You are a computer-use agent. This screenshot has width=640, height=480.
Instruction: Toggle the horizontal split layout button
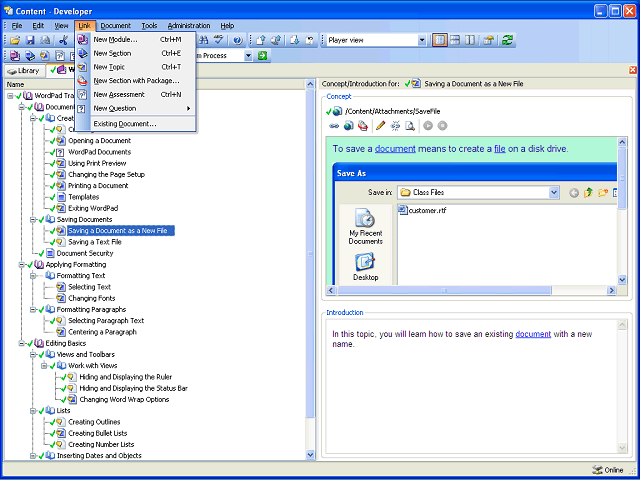point(455,40)
